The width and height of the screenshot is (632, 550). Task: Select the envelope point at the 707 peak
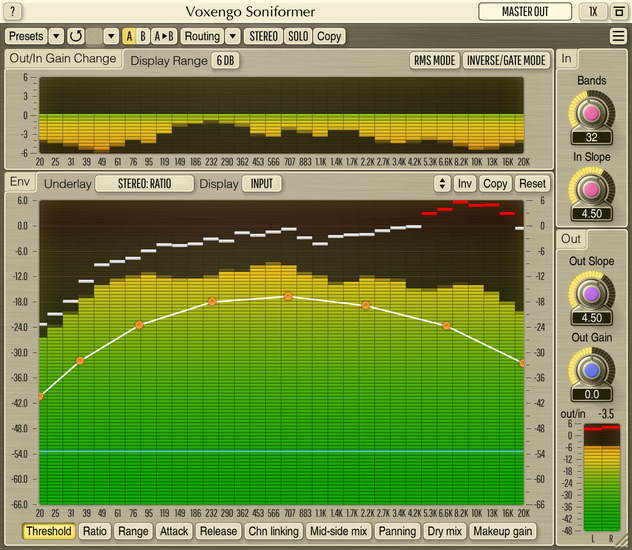pyautogui.click(x=288, y=297)
